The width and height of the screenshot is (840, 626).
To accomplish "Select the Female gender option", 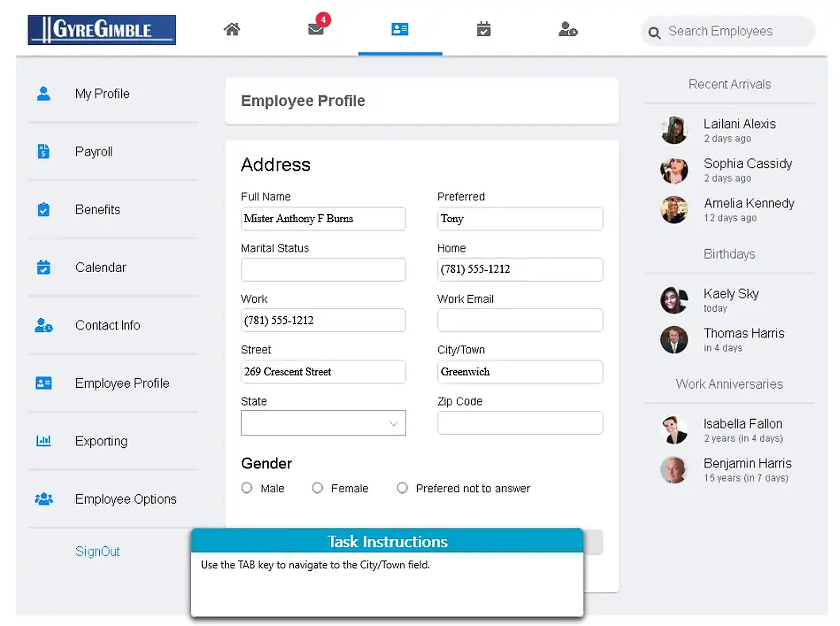I will [x=317, y=488].
